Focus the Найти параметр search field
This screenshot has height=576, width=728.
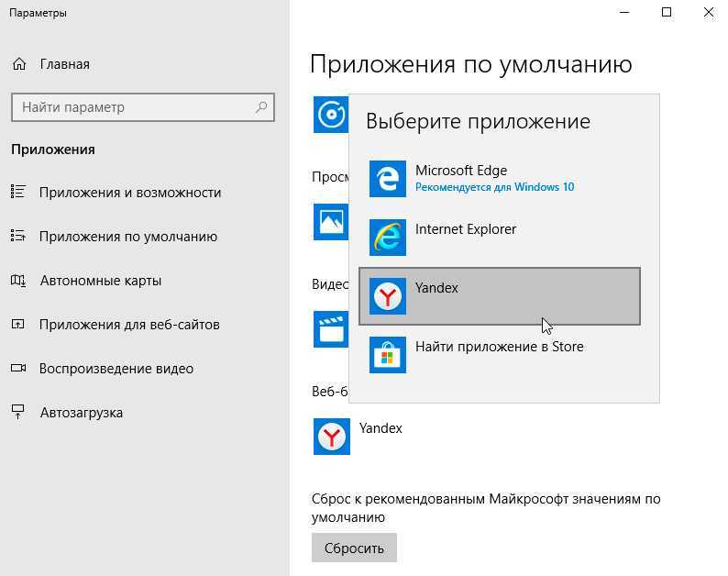pyautogui.click(x=143, y=107)
